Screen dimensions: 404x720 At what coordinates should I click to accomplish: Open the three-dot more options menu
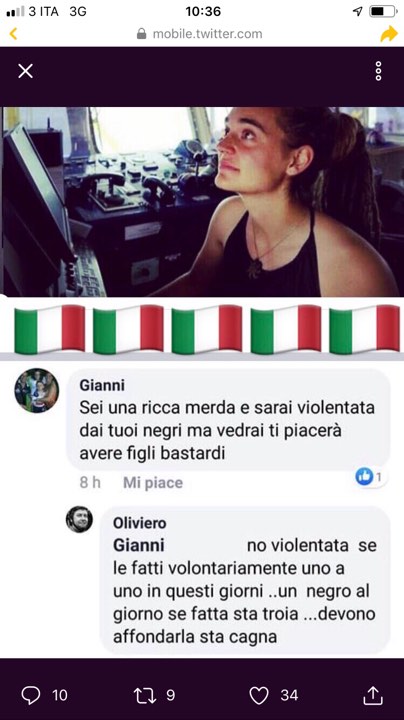point(378,71)
